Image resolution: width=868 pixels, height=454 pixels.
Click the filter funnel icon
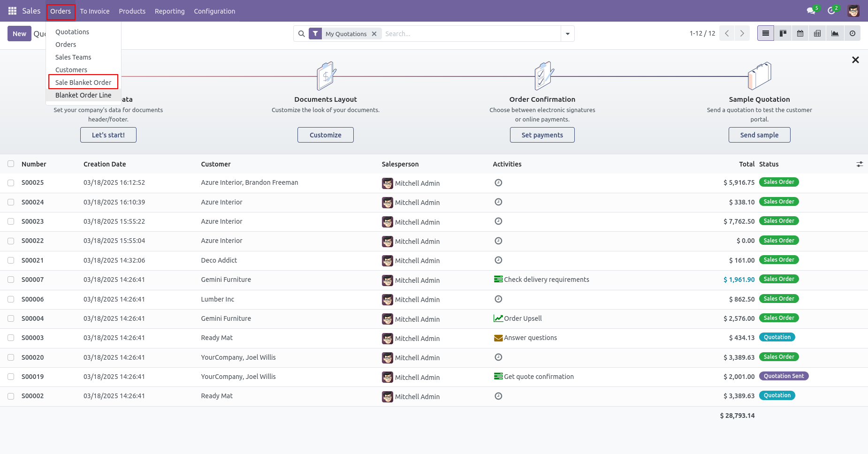315,34
